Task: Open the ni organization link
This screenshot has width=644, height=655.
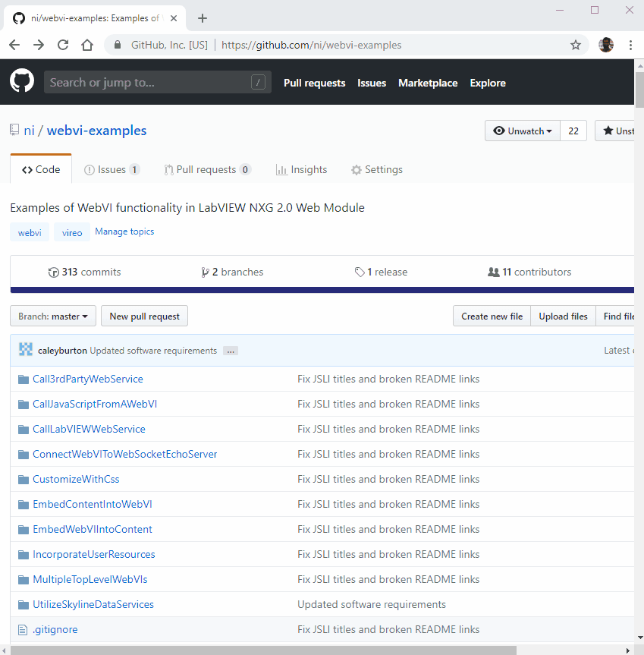Action: pyautogui.click(x=29, y=131)
